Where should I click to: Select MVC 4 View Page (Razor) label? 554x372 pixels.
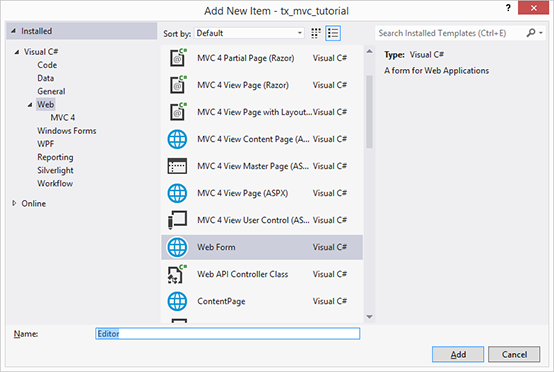point(243,85)
